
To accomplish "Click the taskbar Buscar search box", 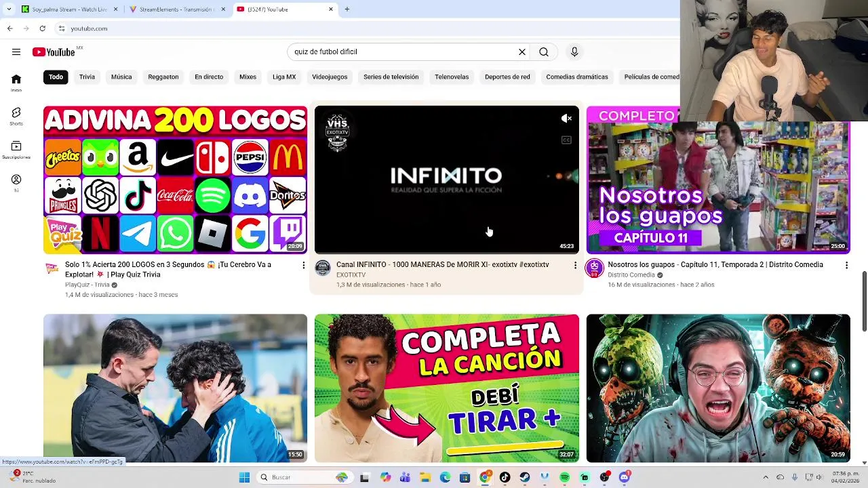I will [304, 478].
